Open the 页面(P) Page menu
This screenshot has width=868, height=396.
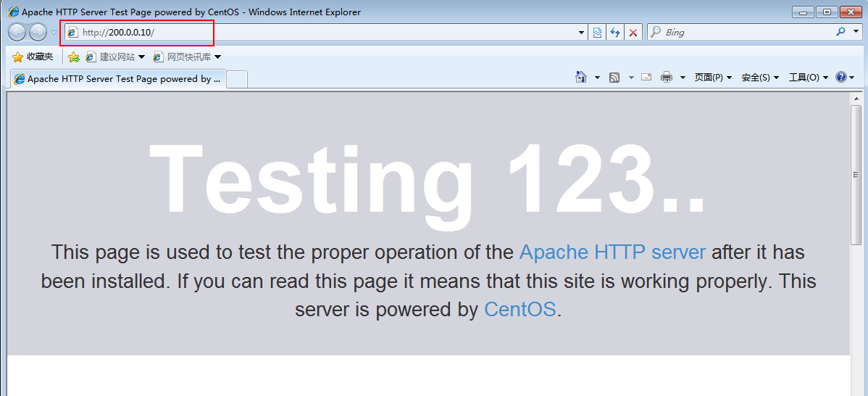713,78
